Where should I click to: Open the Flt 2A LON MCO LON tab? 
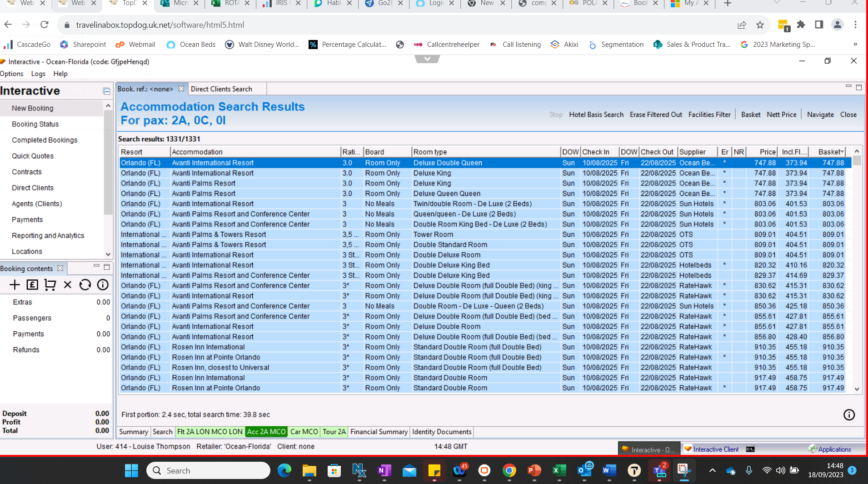(x=210, y=432)
